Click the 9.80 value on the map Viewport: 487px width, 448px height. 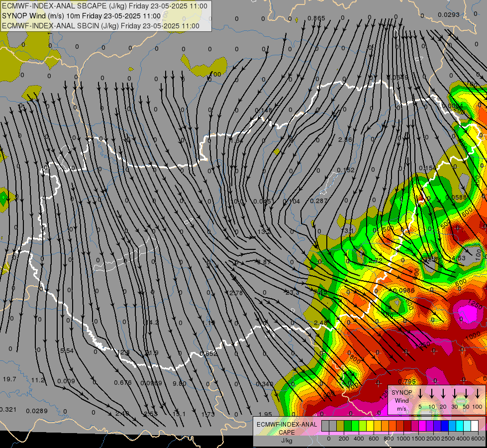[180, 383]
